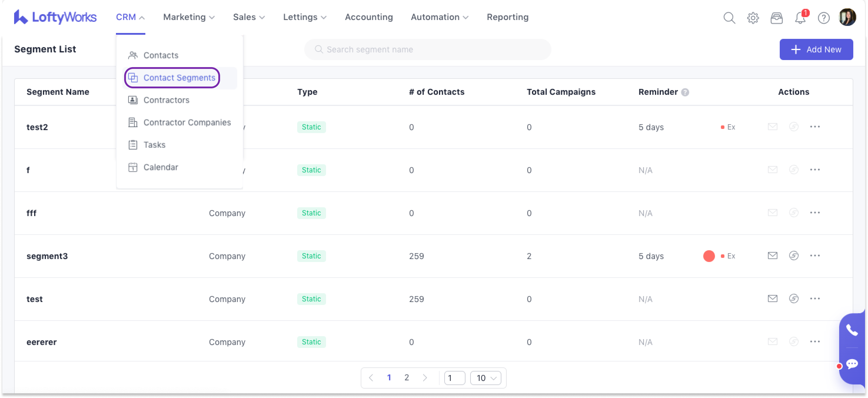
Task: Expand the Marketing menu
Action: coord(189,17)
